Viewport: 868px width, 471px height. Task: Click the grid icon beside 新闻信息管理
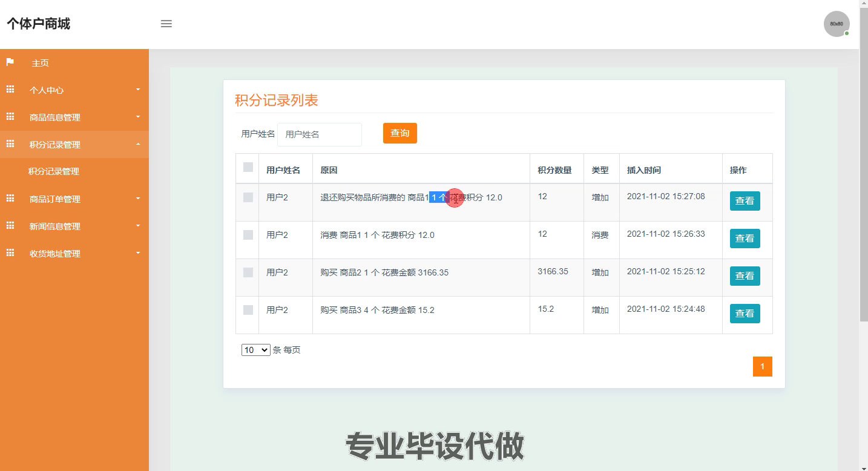click(x=10, y=226)
